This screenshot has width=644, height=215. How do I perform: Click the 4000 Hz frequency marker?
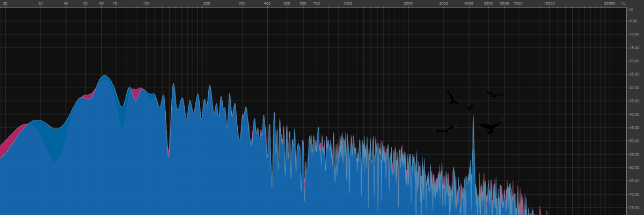(x=469, y=3)
